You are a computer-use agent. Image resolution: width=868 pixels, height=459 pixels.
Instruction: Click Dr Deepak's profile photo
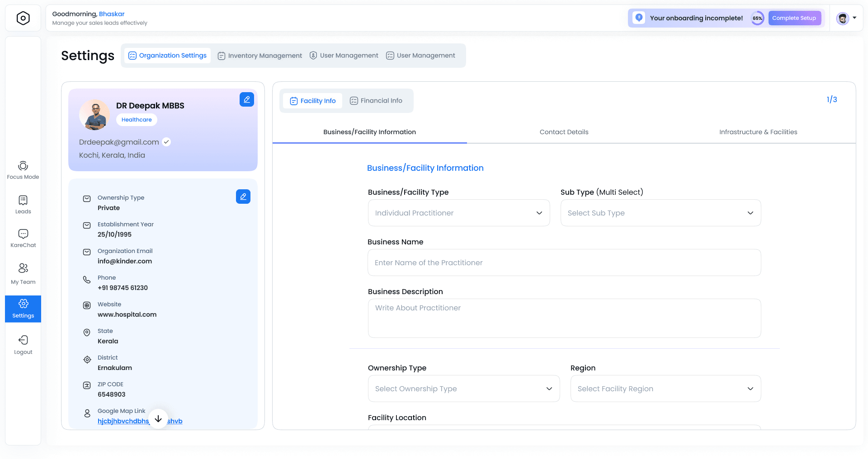(94, 115)
